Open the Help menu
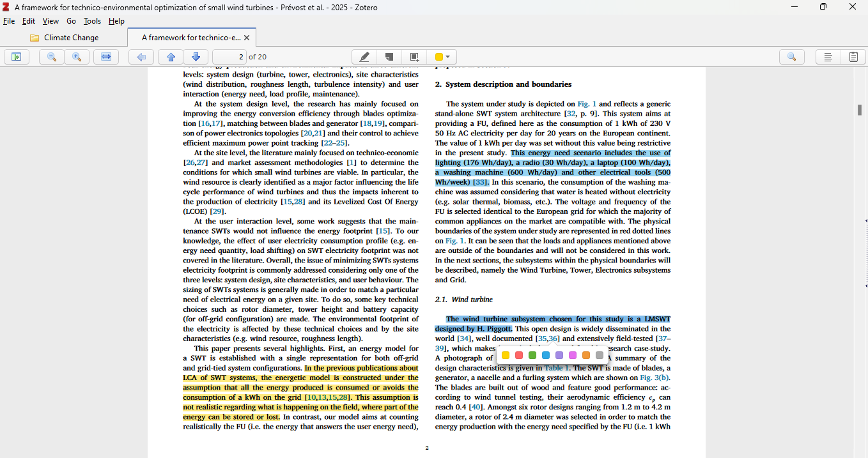The width and height of the screenshot is (868, 458). [x=116, y=21]
